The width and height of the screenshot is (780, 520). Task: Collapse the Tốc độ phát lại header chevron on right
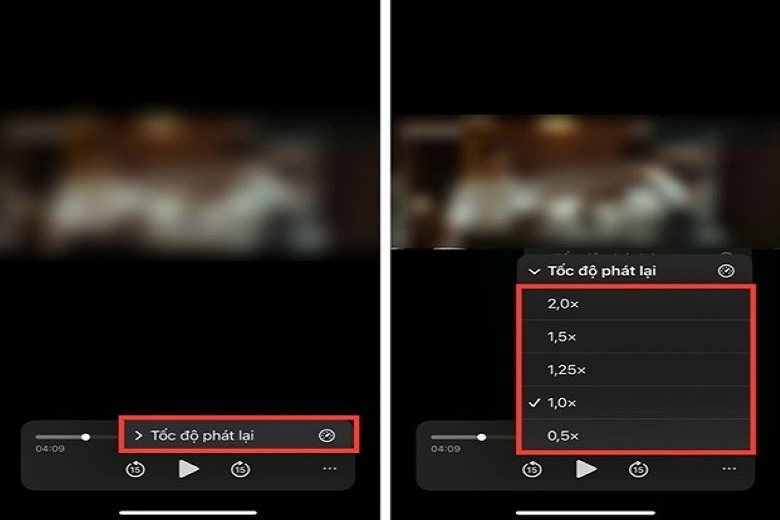click(x=534, y=272)
